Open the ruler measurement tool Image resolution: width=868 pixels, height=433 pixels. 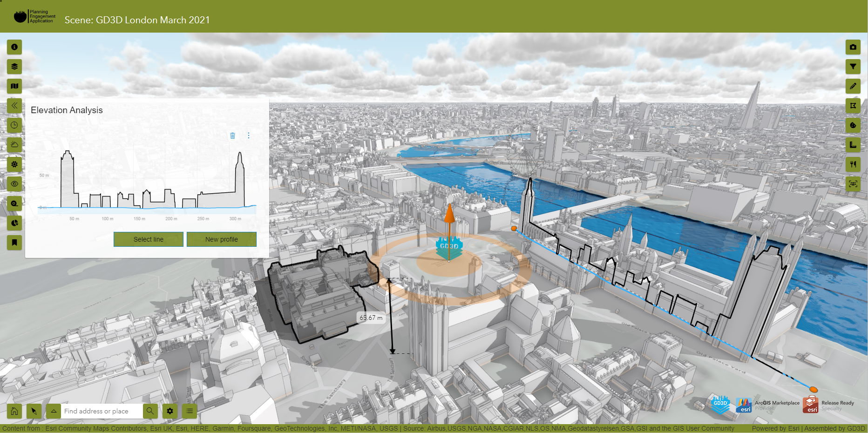pos(853,145)
